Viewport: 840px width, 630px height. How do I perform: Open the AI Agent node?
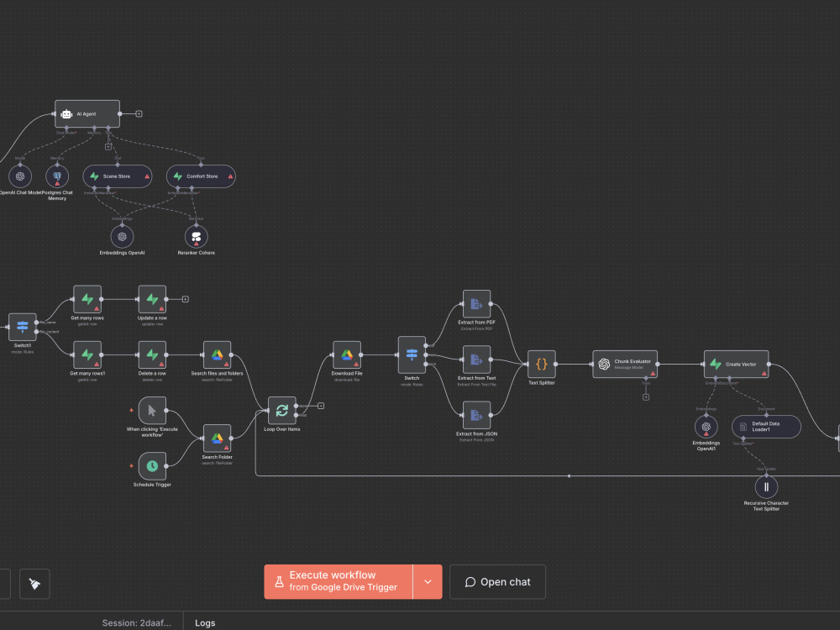point(87,113)
